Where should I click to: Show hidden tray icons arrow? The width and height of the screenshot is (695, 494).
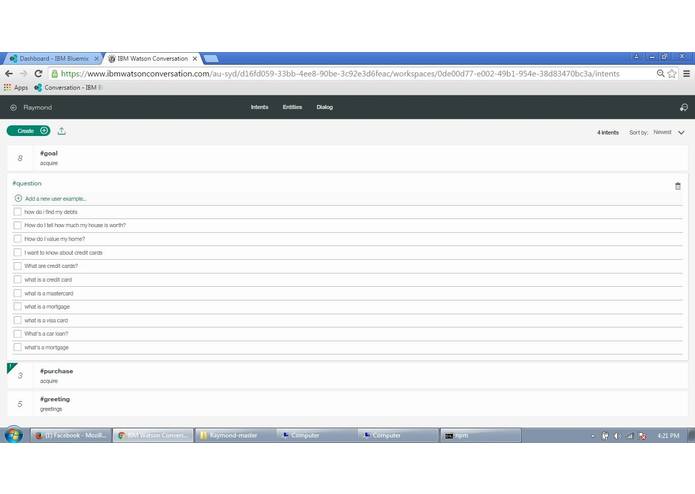593,436
